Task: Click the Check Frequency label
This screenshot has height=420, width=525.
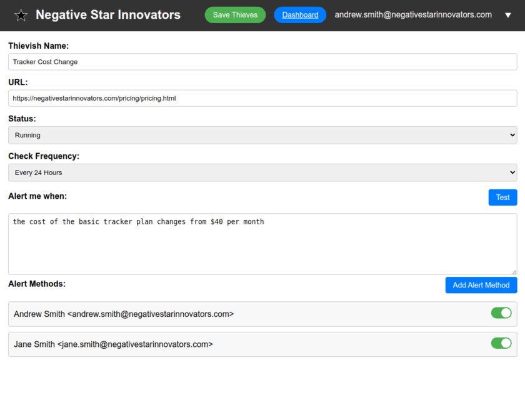Action: (x=44, y=156)
